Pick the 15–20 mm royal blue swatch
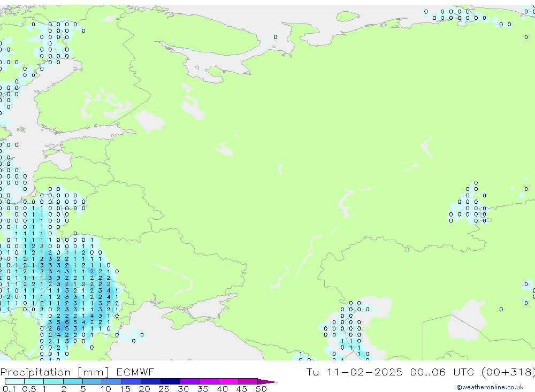The image size is (535, 392). click(132, 381)
